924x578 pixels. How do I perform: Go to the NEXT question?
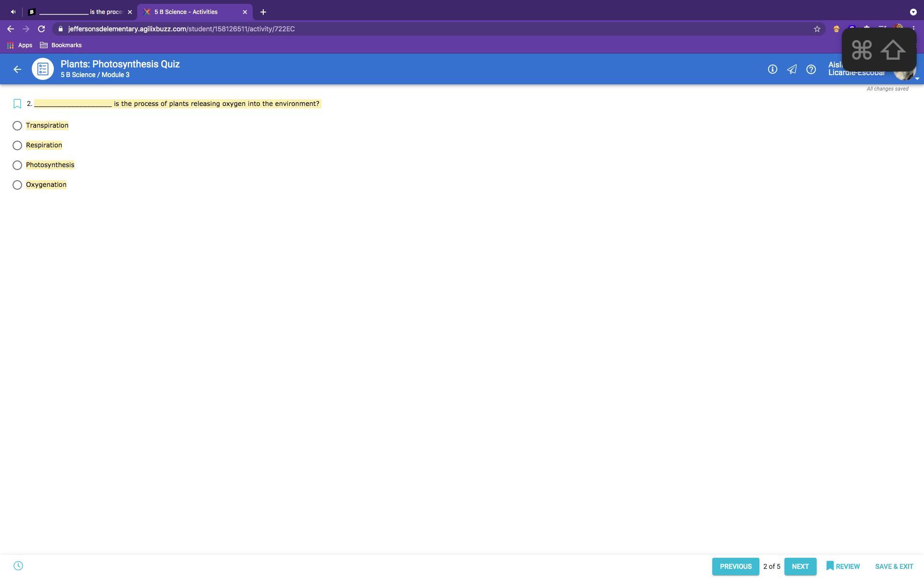pyautogui.click(x=800, y=566)
